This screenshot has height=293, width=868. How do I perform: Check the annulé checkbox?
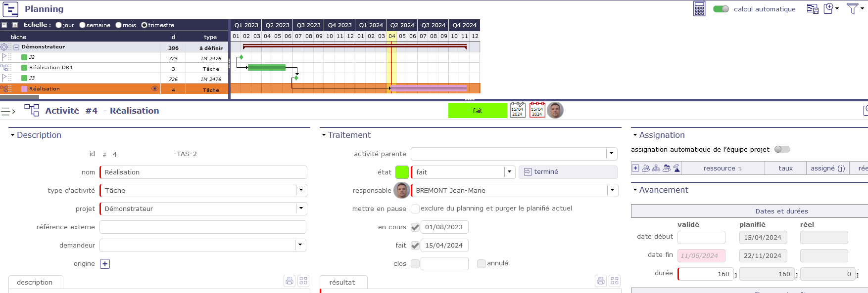coord(481,264)
